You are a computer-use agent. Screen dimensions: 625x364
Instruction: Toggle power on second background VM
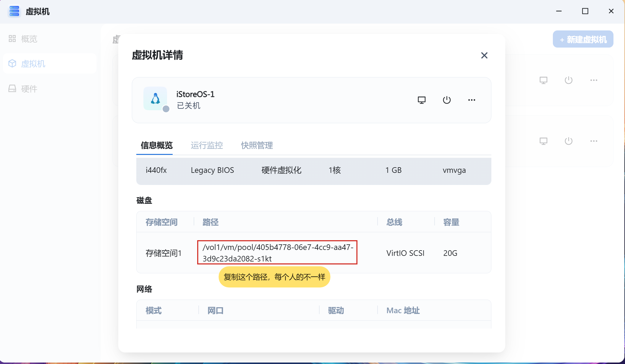[x=569, y=141]
